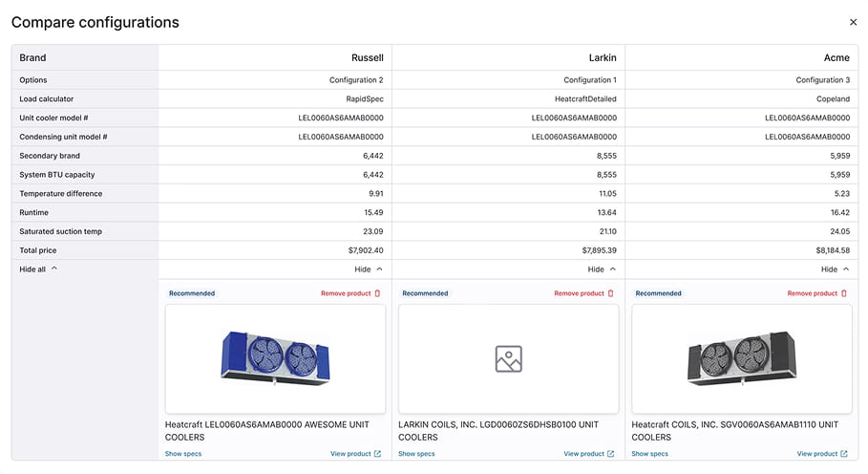The image size is (868, 474).
Task: Click Heatcraft COILS SGV0060AS6AMAB1110 product title
Action: [735, 431]
